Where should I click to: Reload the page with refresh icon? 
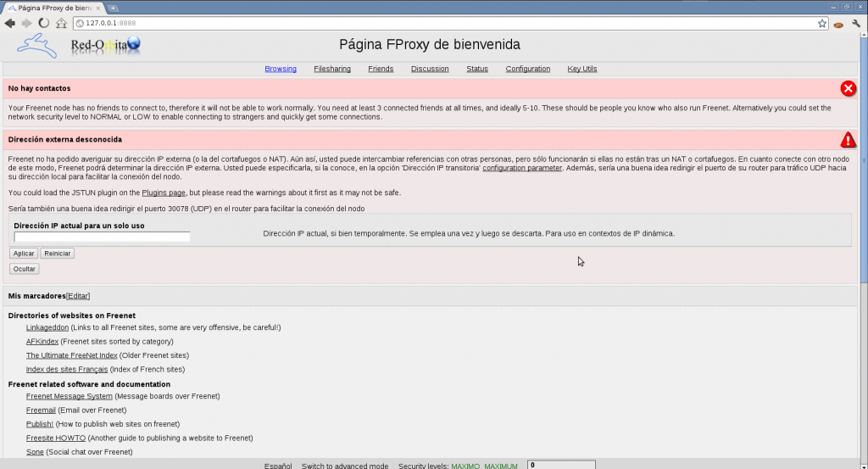pos(44,23)
